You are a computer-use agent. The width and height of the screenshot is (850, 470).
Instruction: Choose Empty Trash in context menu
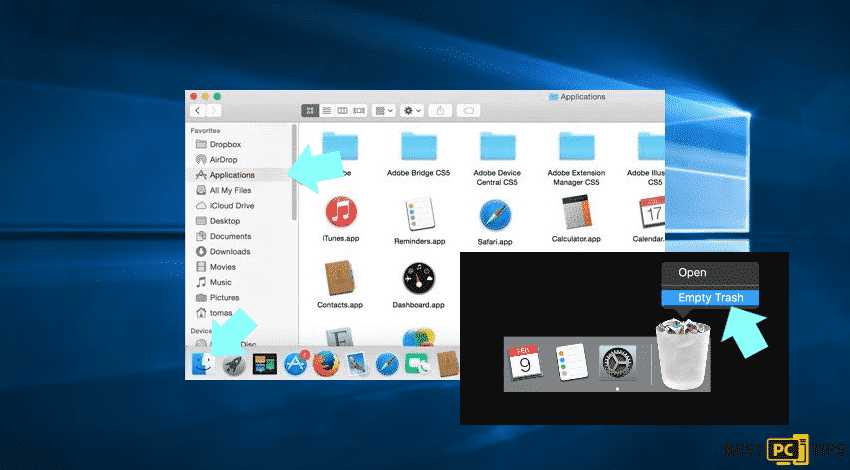pos(710,298)
